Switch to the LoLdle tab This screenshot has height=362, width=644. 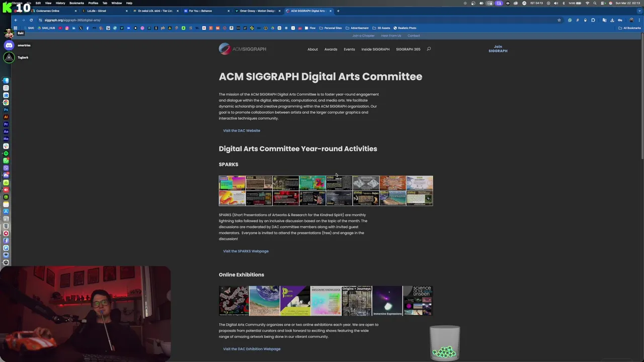tap(104, 11)
